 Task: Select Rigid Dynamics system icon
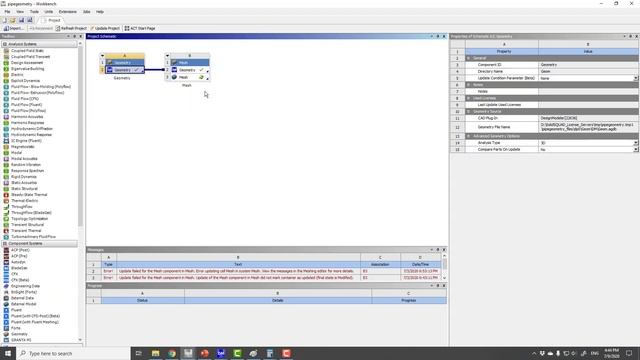point(6,177)
